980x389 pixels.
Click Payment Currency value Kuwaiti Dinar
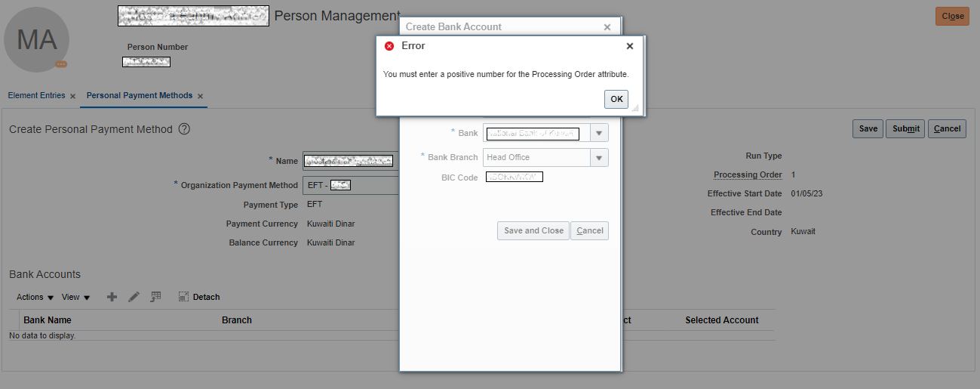point(330,224)
